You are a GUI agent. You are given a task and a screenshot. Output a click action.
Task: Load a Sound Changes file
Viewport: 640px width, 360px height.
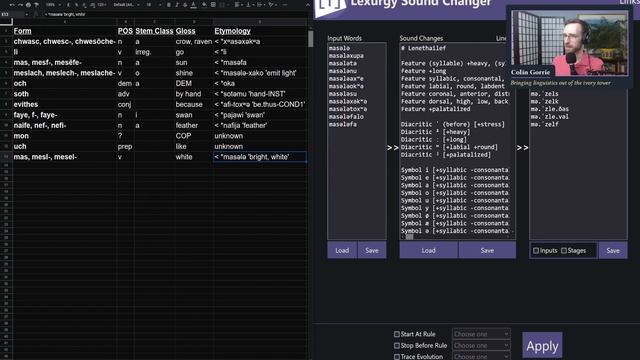point(429,250)
